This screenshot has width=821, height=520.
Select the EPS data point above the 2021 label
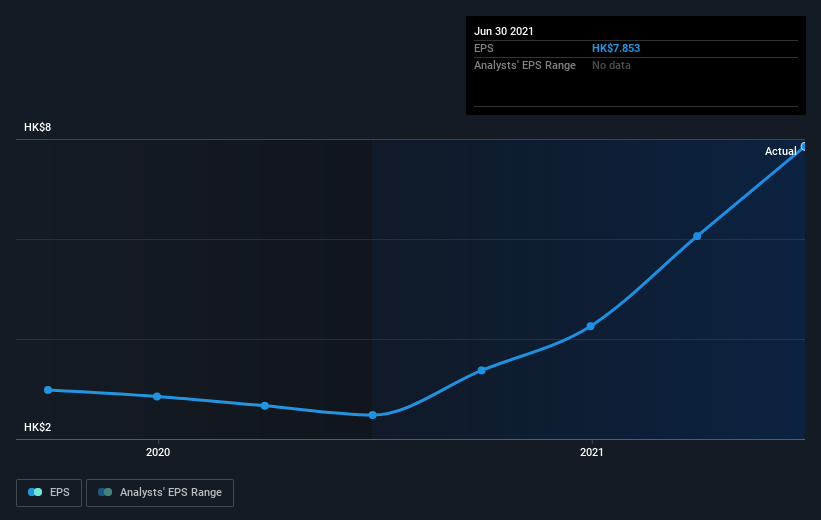pyautogui.click(x=591, y=326)
